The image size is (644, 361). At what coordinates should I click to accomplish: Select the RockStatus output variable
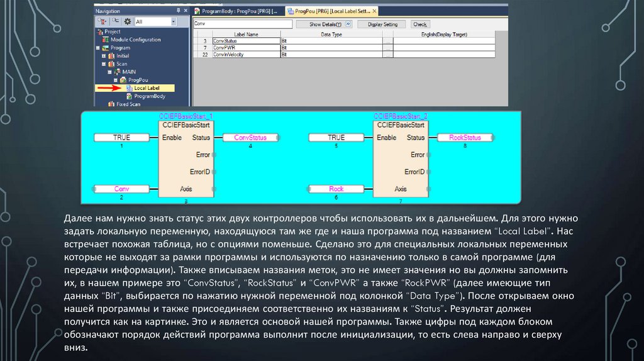tap(465, 138)
